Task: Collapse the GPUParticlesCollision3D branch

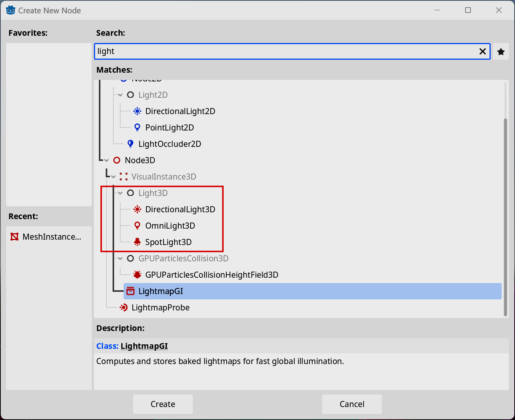Action: (120, 259)
